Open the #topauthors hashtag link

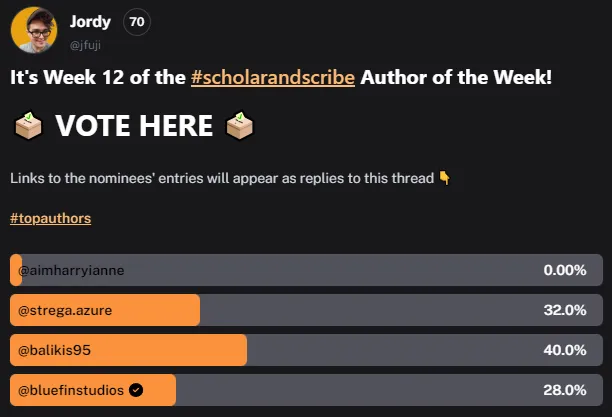[50, 218]
